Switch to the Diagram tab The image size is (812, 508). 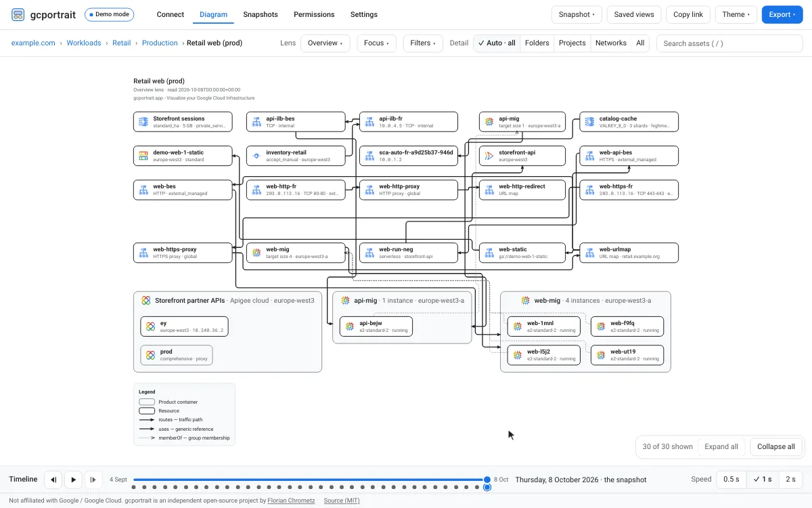point(214,14)
